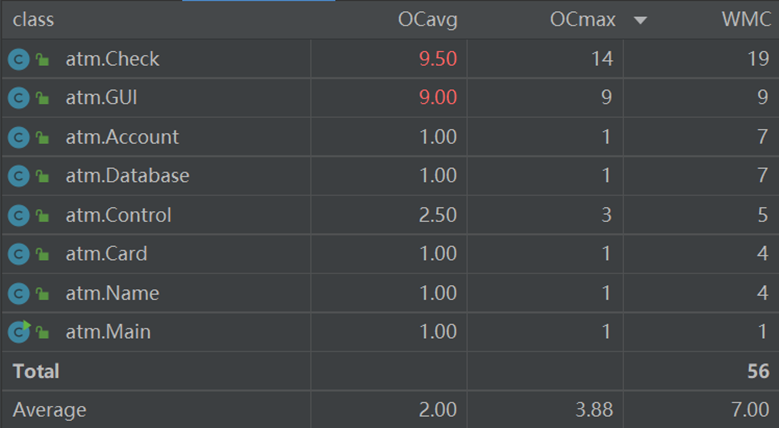Click the class icon beside atm.Check

(x=18, y=60)
